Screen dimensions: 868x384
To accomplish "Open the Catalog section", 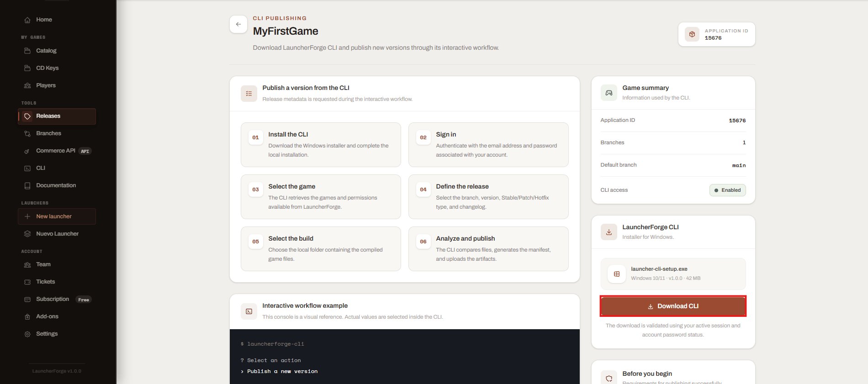I will point(57,51).
